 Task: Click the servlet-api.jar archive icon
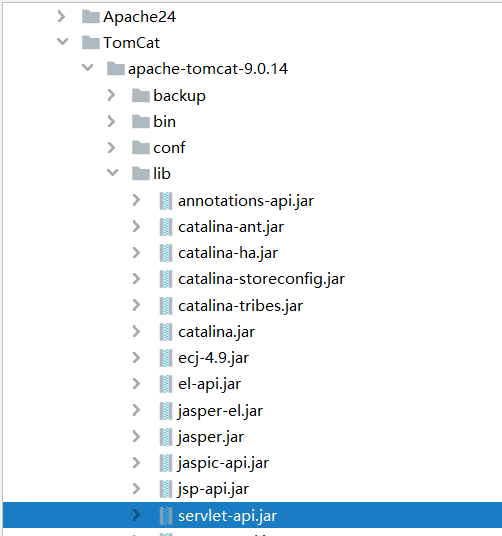click(166, 515)
